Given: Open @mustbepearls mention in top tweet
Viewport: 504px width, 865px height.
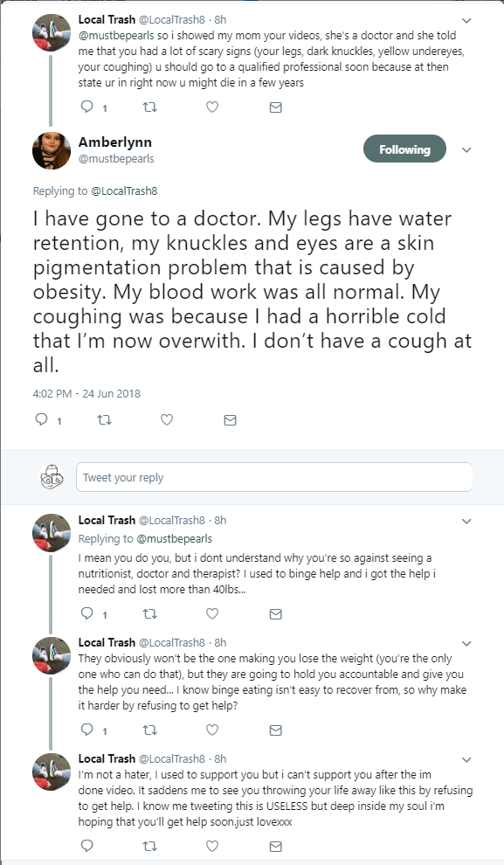Looking at the screenshot, I should 116,36.
